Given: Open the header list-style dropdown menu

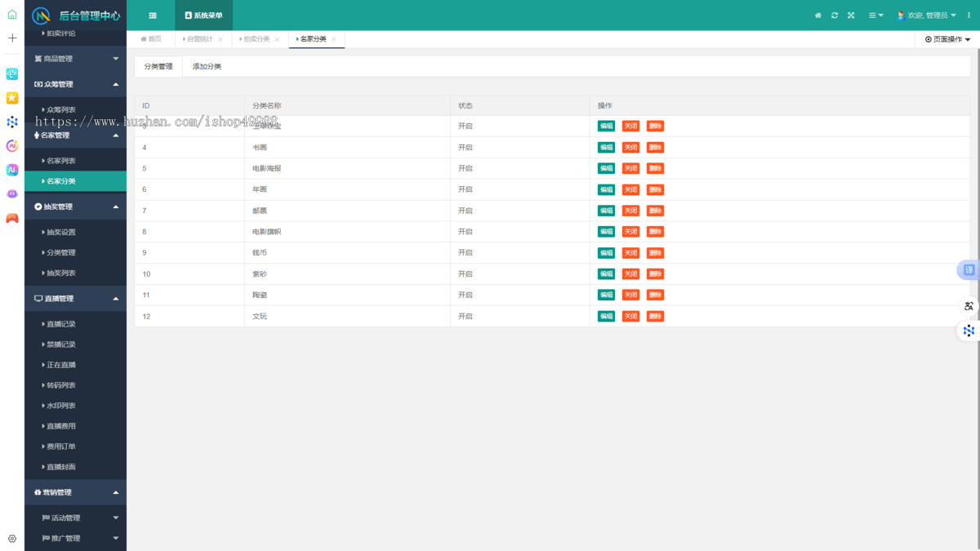Looking at the screenshot, I should tap(875, 16).
